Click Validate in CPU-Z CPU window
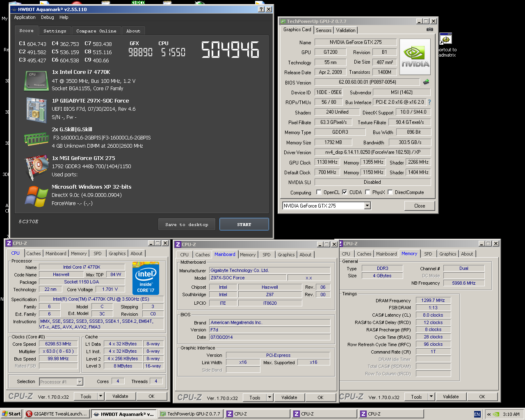This screenshot has width=525, height=420. click(x=120, y=396)
